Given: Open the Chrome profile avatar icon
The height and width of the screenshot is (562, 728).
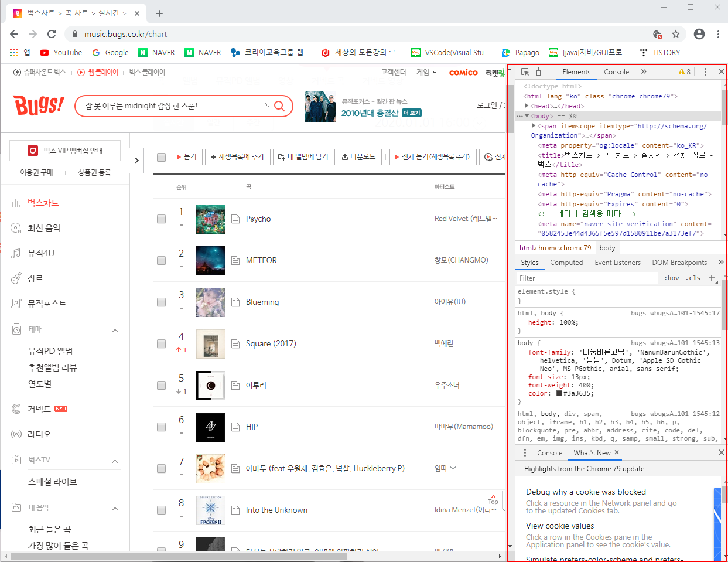Looking at the screenshot, I should [x=699, y=34].
